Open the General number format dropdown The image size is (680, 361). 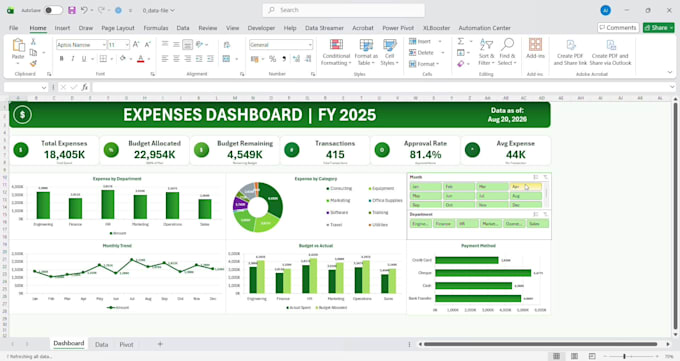[310, 45]
